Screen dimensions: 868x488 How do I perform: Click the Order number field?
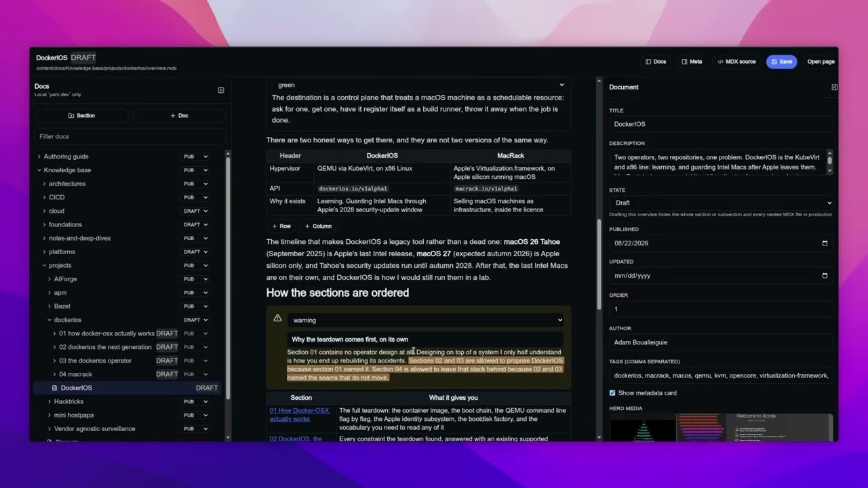tap(721, 309)
